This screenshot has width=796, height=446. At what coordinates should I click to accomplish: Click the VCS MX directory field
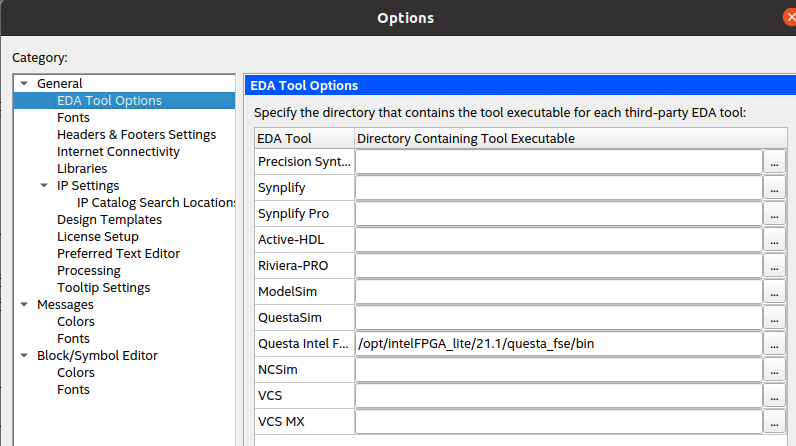click(559, 422)
